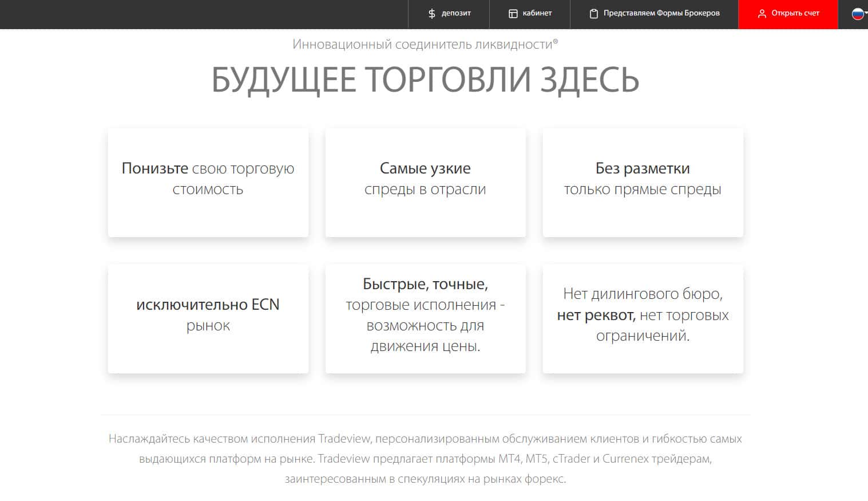Select the 'Самые узкие спреды в отрасли' card
This screenshot has height=501, width=868.
coord(425,182)
